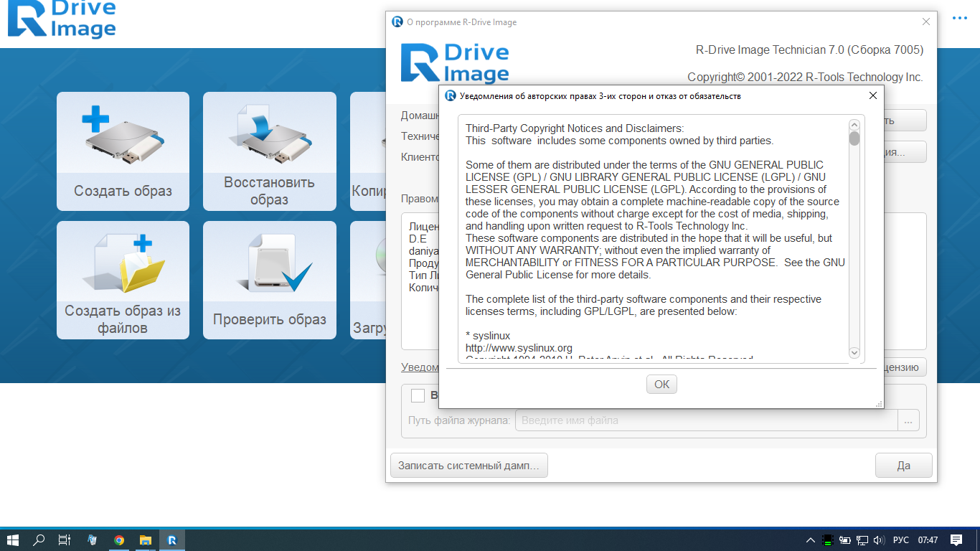Viewport: 980px width, 551px height.
Task: Switch input language via РУС indicator
Action: click(901, 540)
